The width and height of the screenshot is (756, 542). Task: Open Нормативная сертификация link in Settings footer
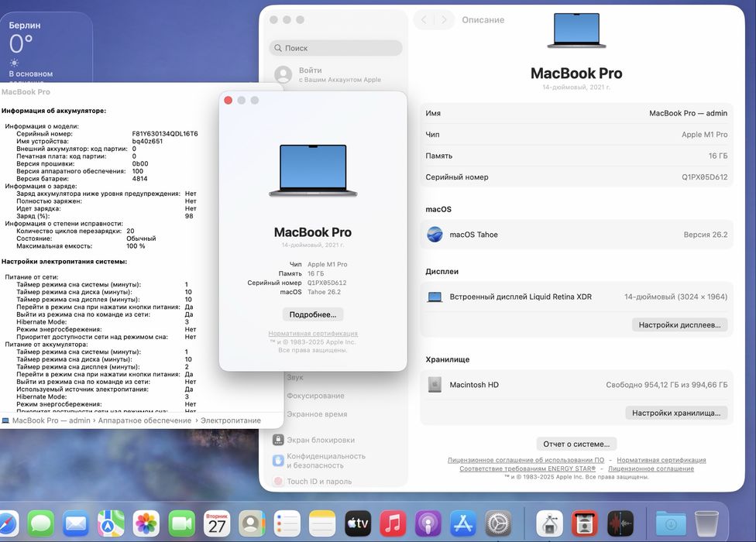pyautogui.click(x=661, y=460)
